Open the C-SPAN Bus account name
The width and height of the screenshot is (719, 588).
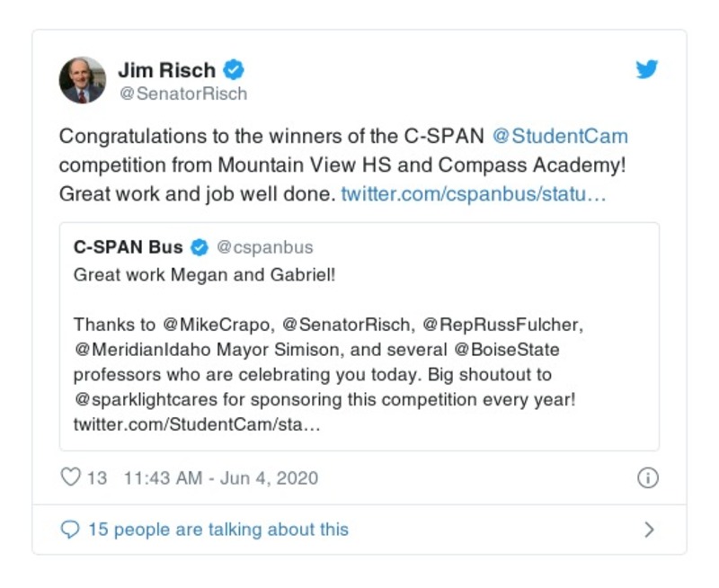coord(128,247)
